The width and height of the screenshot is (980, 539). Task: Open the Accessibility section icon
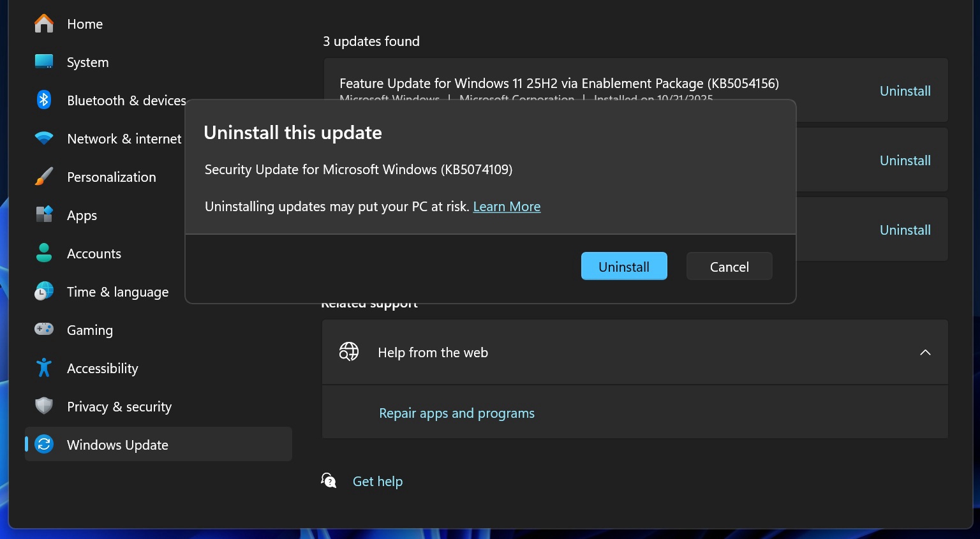tap(43, 368)
